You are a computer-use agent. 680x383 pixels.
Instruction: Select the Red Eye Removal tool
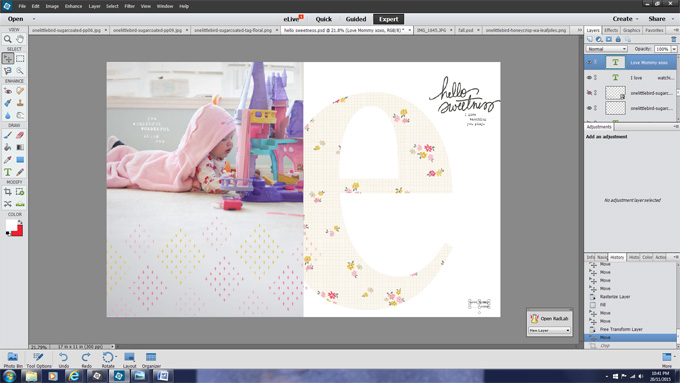pyautogui.click(x=8, y=91)
